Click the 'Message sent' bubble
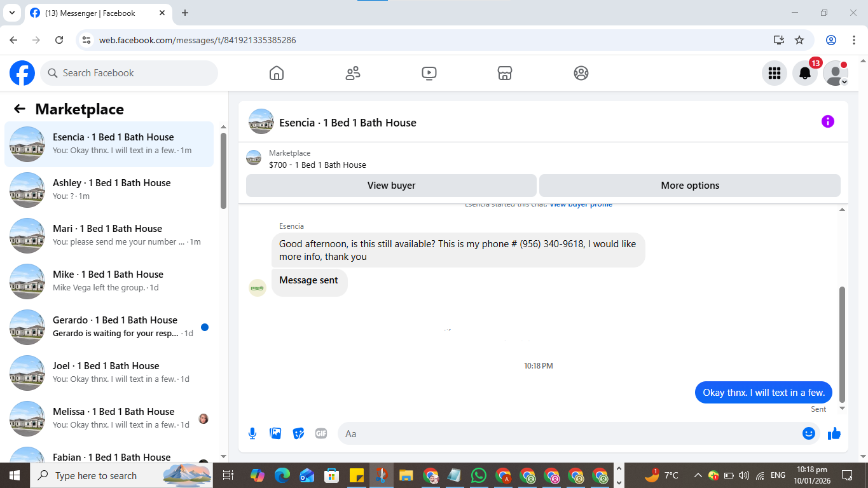The height and width of the screenshot is (488, 868). [x=309, y=282]
